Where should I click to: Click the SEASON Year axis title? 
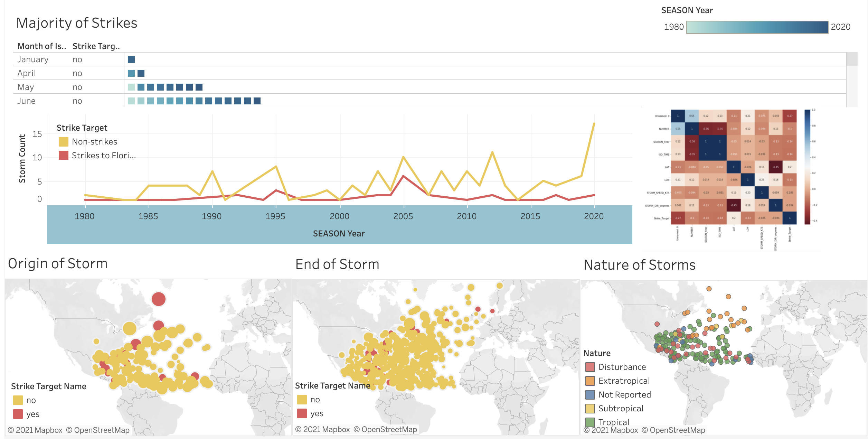click(x=339, y=234)
